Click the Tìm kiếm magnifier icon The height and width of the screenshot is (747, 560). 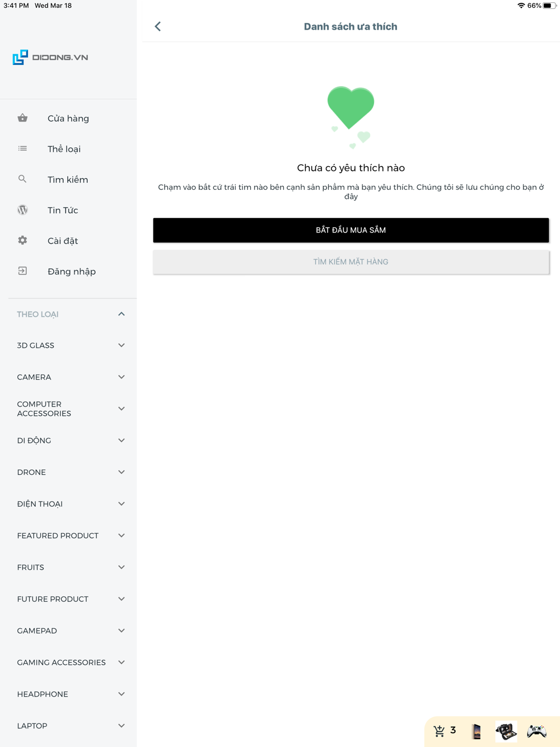click(22, 179)
